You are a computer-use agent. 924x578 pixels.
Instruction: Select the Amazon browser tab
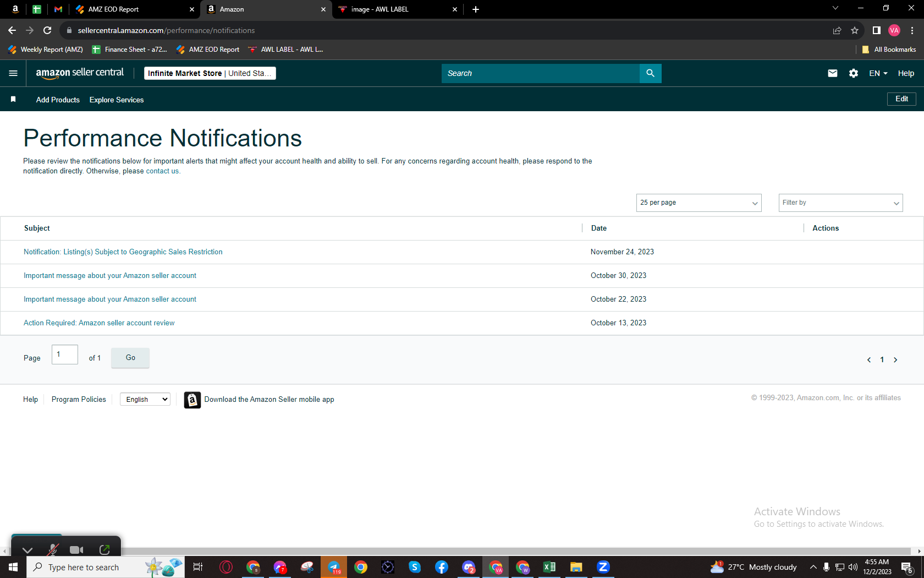(x=266, y=9)
